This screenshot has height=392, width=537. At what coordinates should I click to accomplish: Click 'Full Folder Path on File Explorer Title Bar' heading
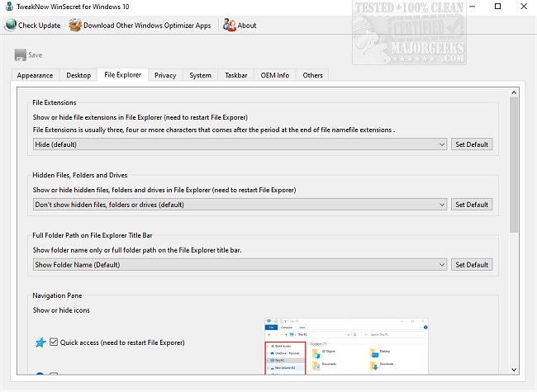93,235
